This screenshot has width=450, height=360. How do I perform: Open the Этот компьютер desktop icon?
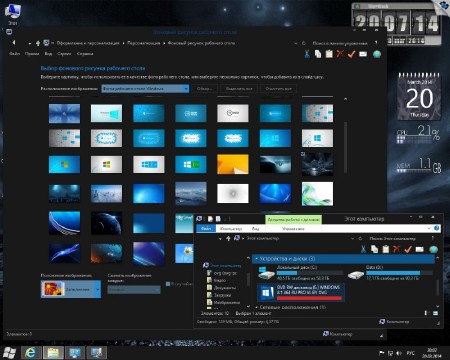(x=12, y=14)
